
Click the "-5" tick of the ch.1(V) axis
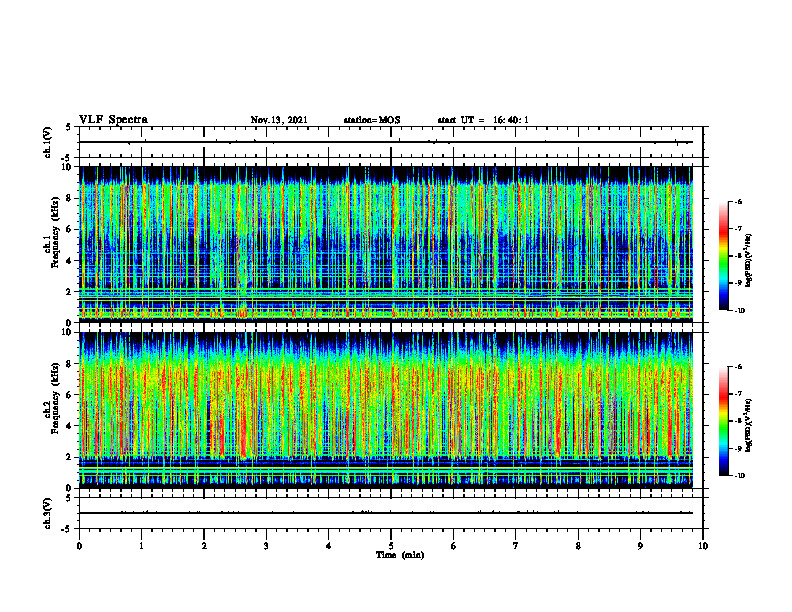[67, 158]
